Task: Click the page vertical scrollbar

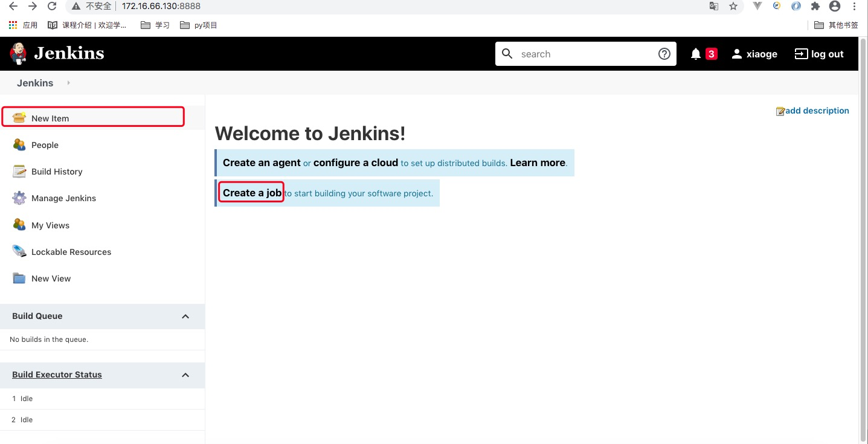Action: coord(863,240)
